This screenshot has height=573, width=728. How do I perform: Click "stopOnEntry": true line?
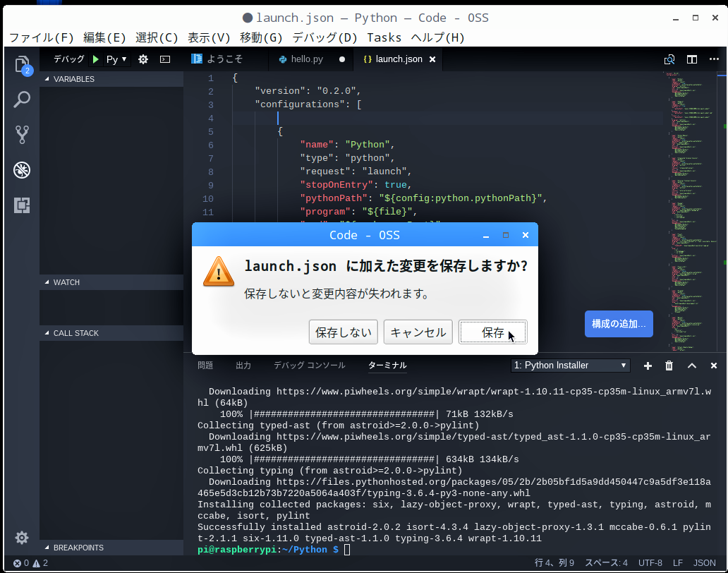click(356, 185)
